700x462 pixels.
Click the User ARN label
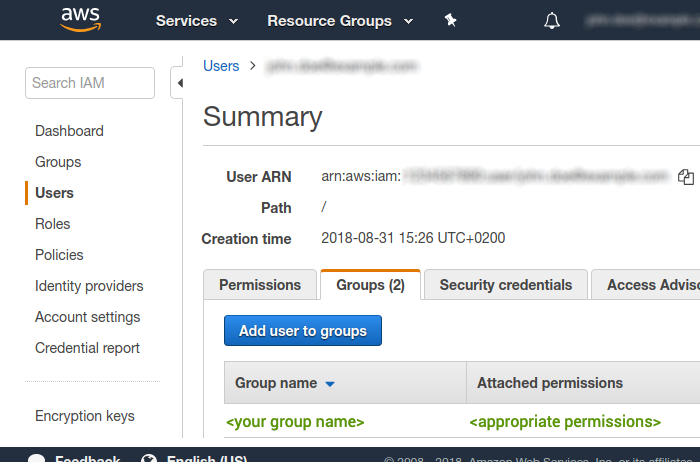click(x=258, y=177)
